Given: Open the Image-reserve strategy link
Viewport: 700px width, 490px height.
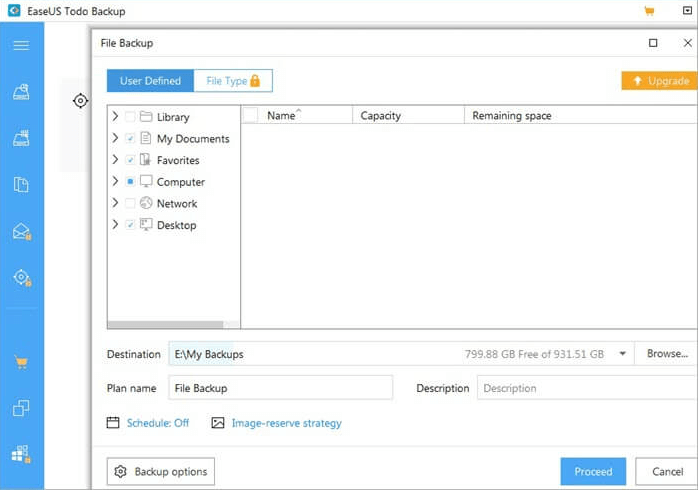Looking at the screenshot, I should (x=286, y=423).
